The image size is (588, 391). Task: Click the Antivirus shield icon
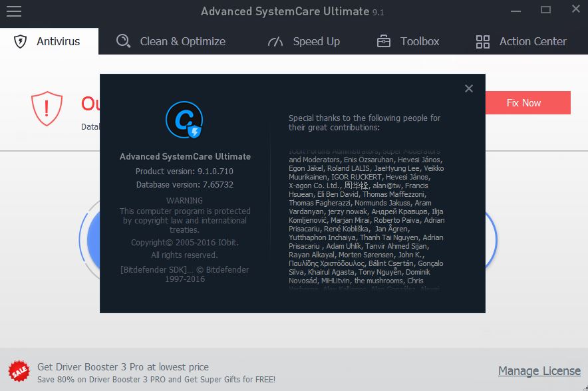21,41
